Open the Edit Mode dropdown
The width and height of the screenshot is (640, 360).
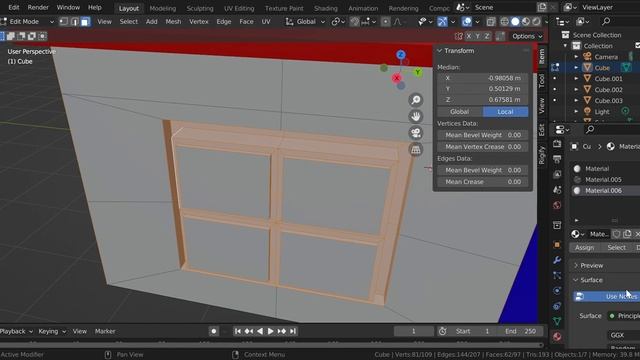28,22
